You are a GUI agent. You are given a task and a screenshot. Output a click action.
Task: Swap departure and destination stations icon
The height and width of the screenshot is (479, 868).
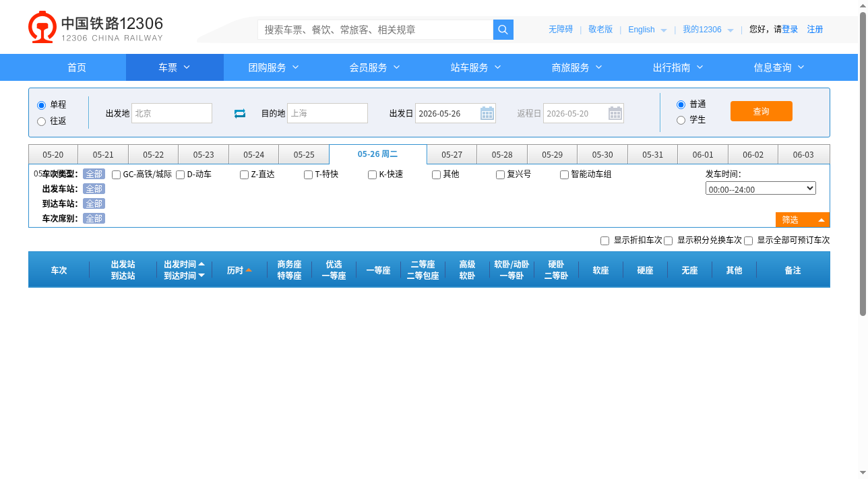coord(240,113)
